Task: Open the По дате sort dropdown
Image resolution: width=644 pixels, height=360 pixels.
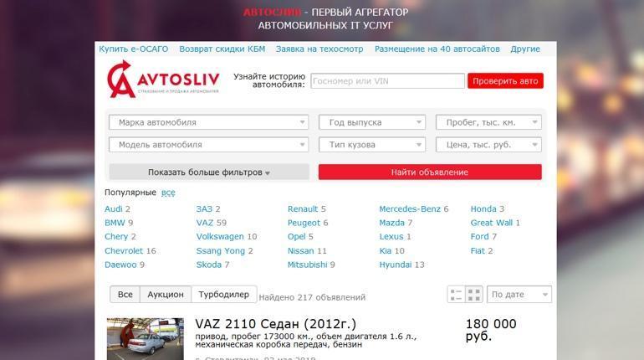Action: pyautogui.click(x=519, y=294)
